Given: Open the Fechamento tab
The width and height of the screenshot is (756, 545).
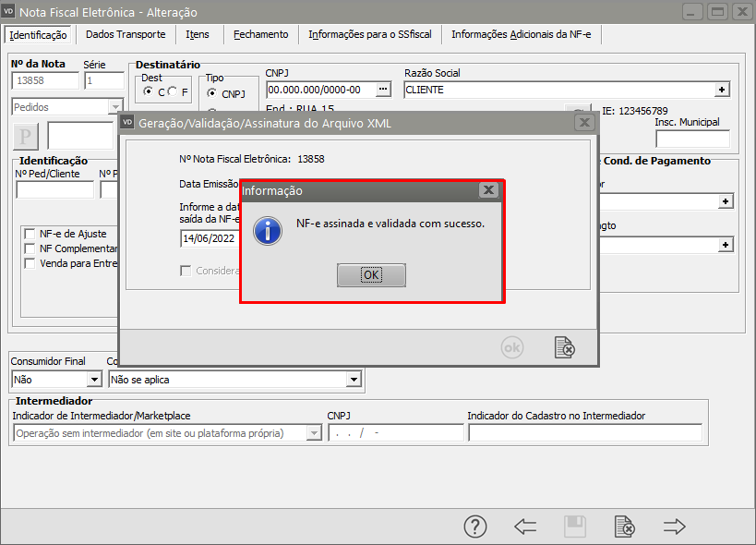Looking at the screenshot, I should click(x=260, y=34).
